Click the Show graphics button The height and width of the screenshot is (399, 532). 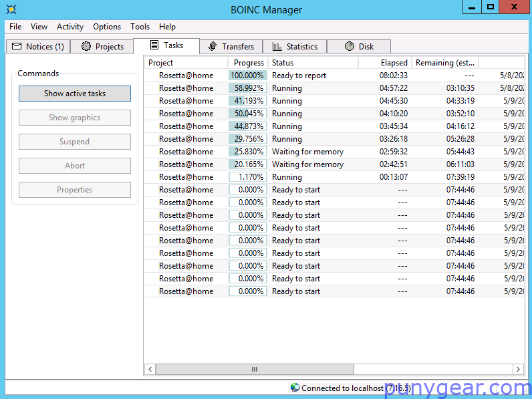tap(75, 118)
